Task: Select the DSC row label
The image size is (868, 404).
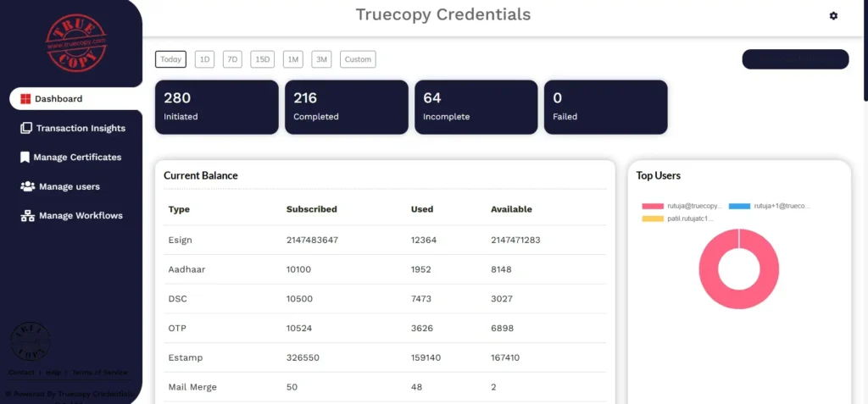Action: (x=178, y=299)
